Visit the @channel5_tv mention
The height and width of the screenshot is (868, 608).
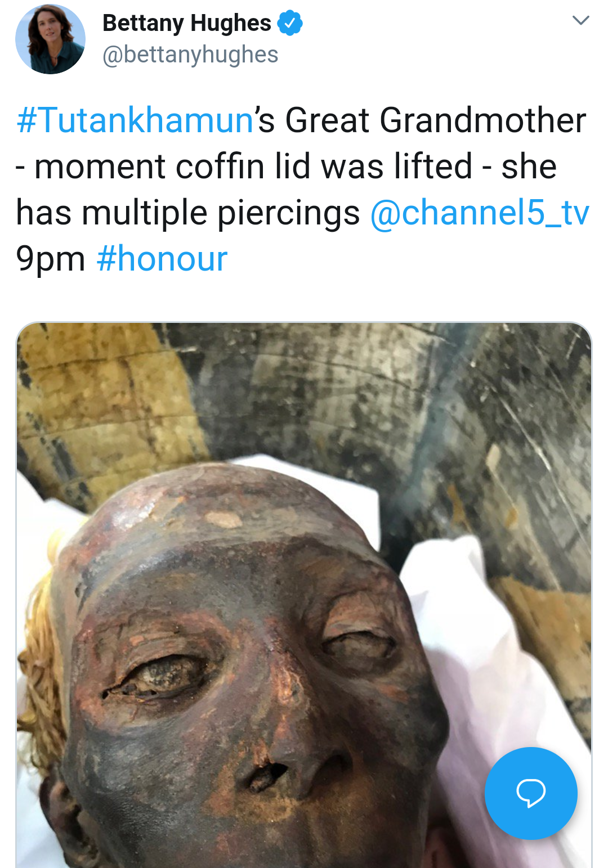pos(480,213)
